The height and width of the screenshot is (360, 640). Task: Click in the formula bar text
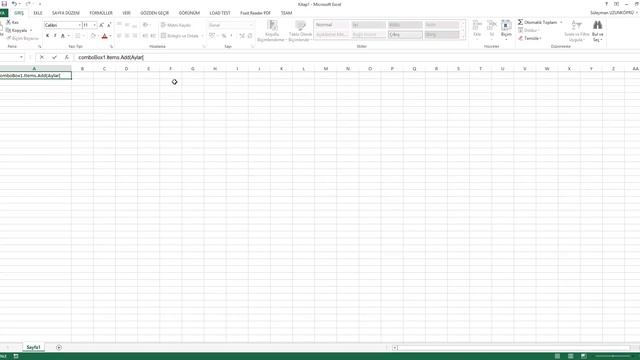(x=111, y=58)
